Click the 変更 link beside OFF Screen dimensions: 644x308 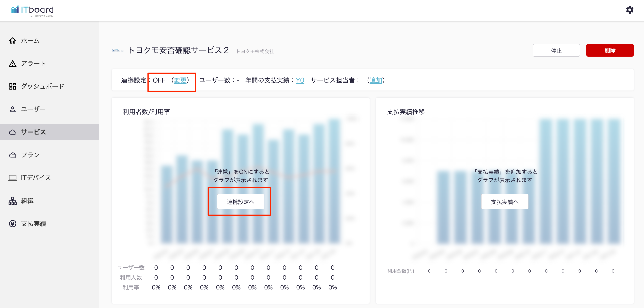tap(180, 80)
